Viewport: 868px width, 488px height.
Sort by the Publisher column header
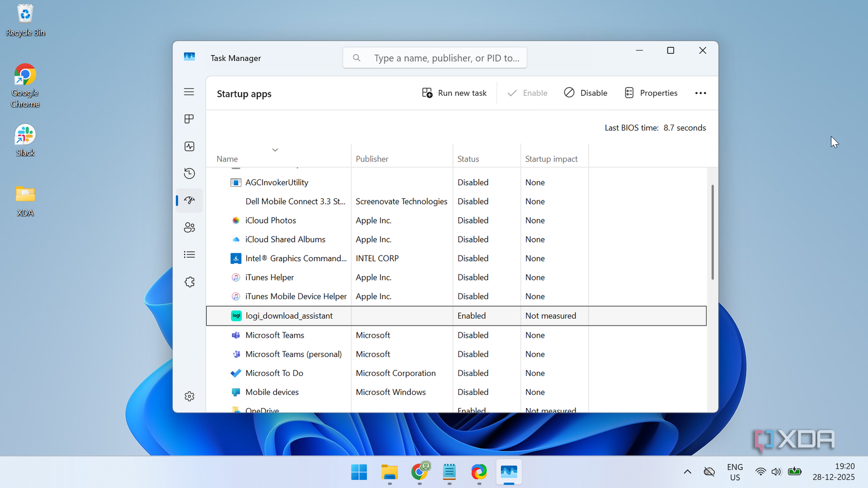coord(372,158)
